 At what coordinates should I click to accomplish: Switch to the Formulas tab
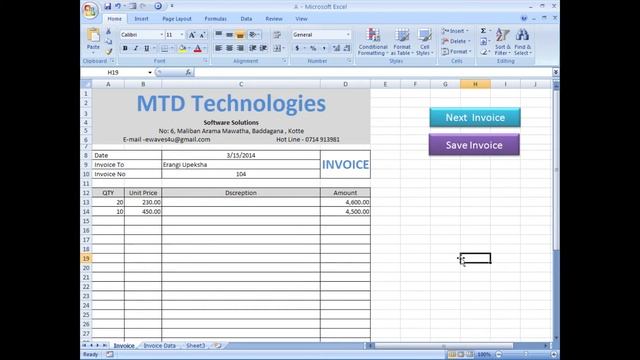click(x=216, y=19)
